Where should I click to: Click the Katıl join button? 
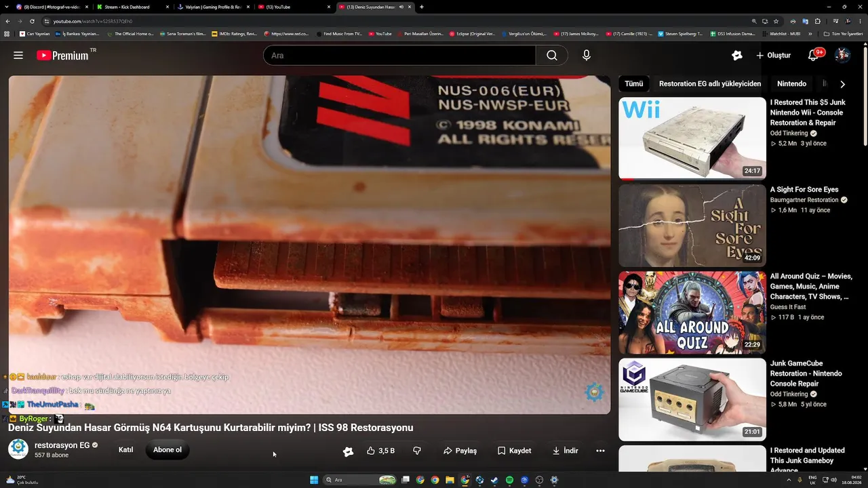[126, 450]
